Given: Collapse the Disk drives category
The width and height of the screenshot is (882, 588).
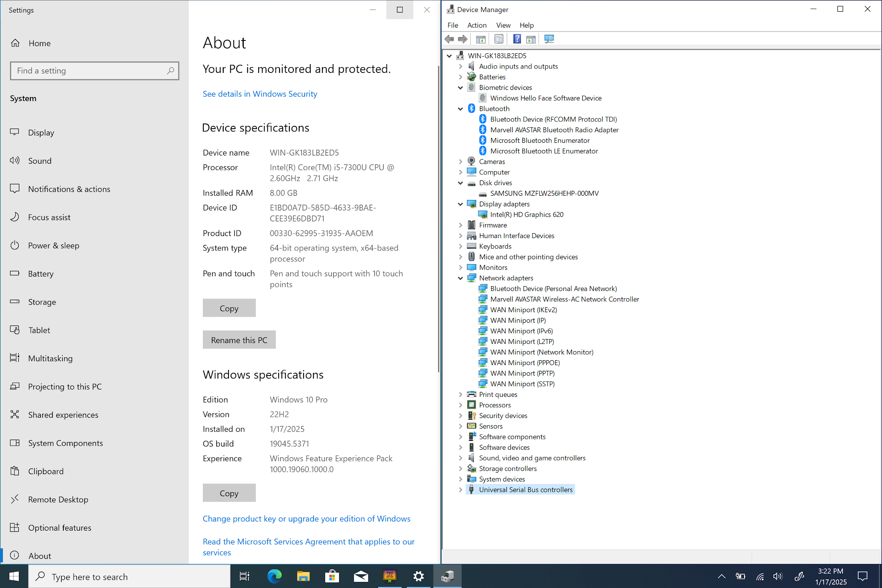Looking at the screenshot, I should tap(461, 183).
